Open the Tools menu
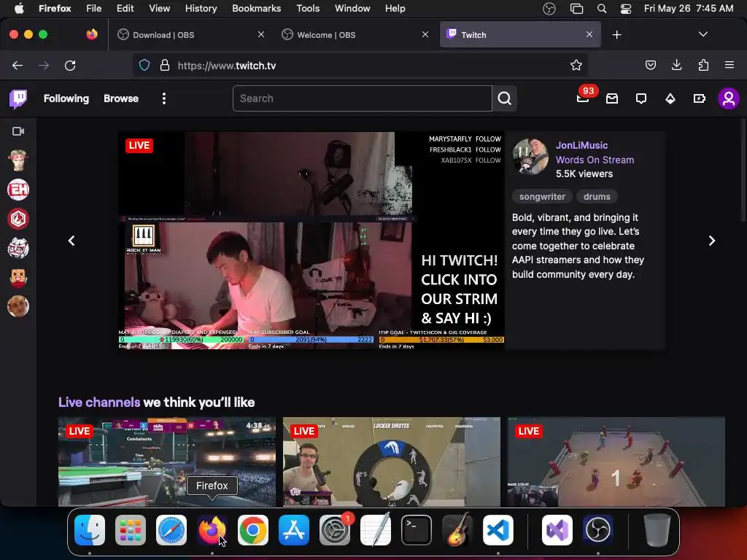This screenshot has height=560, width=747. (308, 9)
